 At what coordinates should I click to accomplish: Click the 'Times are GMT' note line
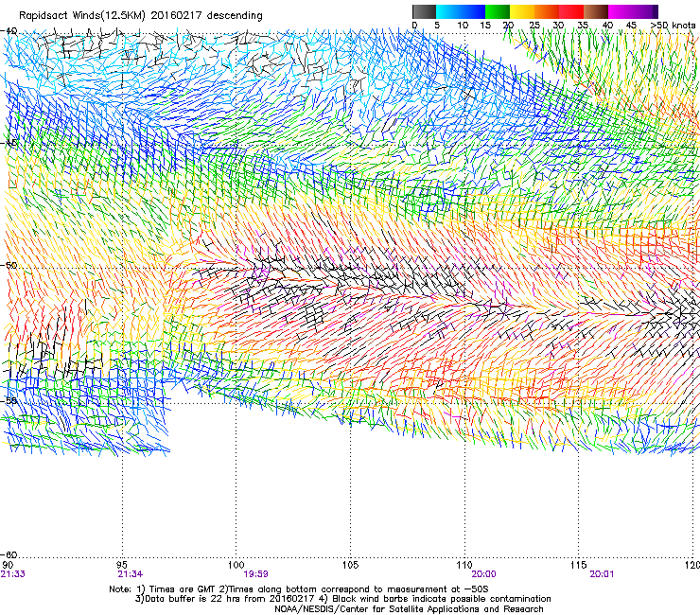coord(299,589)
